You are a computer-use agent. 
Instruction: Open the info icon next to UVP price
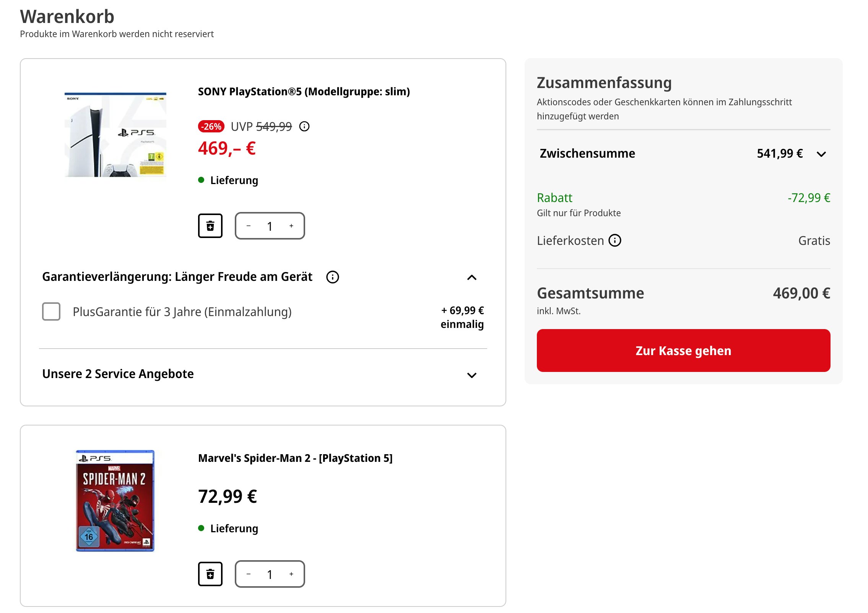pos(304,127)
